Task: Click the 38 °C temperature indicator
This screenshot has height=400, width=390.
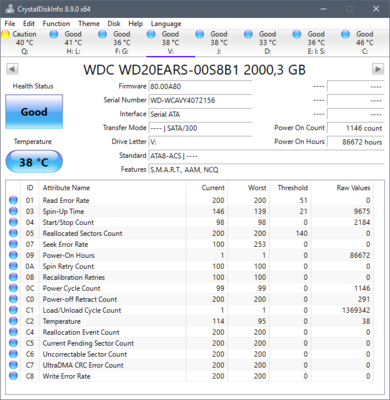Action: (34, 162)
